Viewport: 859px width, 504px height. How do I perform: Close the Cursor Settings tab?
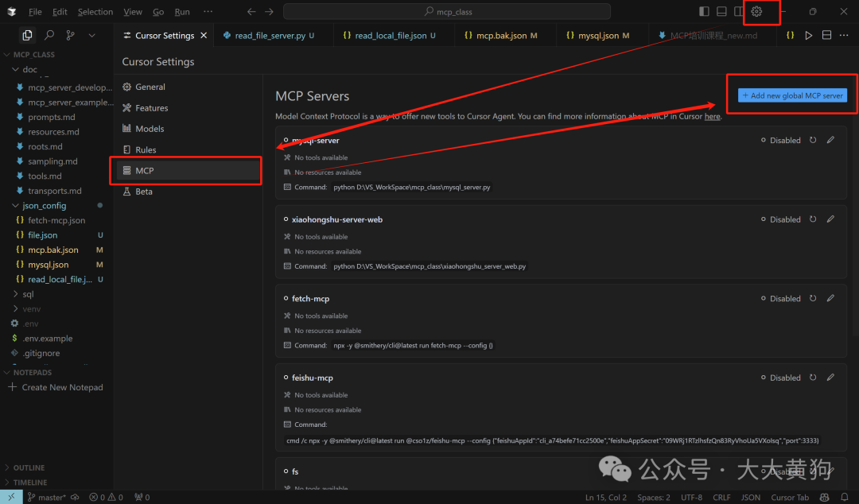click(x=204, y=35)
